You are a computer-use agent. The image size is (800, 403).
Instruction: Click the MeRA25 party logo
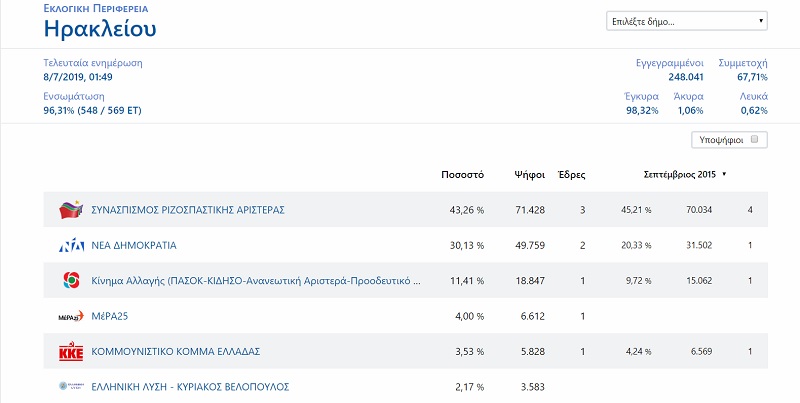tap(70, 316)
